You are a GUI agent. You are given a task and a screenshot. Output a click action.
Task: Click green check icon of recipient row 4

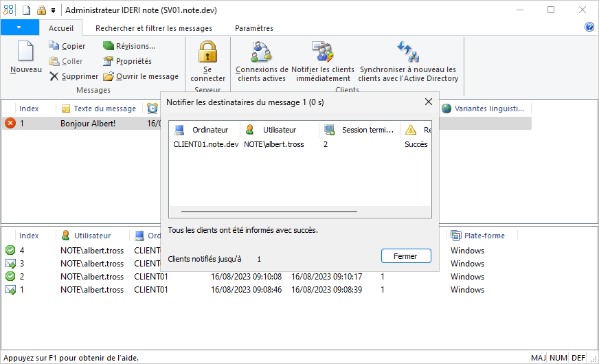(10, 250)
